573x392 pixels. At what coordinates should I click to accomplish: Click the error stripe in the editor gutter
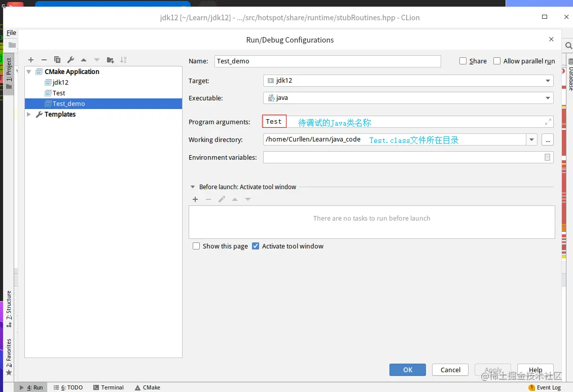click(564, 164)
